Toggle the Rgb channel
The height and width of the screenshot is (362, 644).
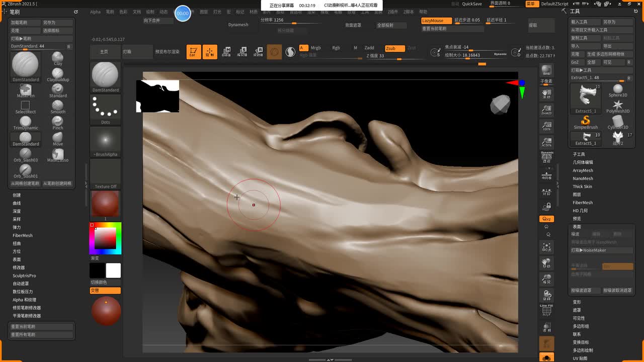[x=336, y=48]
